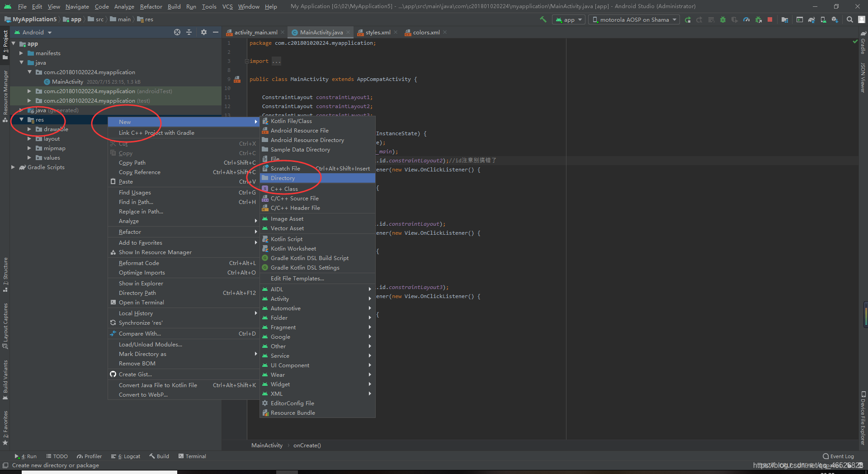Expand the mipmap folder arrow
This screenshot has width=868, height=474.
point(29,148)
